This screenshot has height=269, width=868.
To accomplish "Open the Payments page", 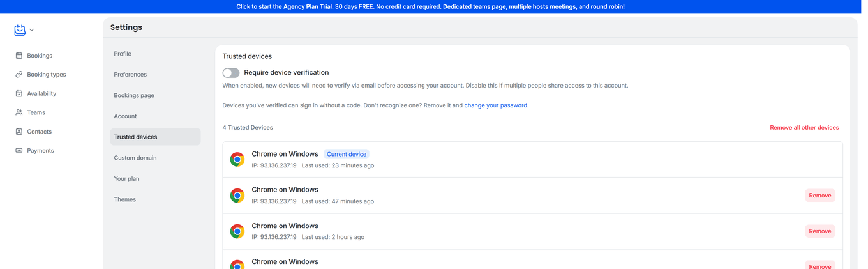I will (40, 151).
